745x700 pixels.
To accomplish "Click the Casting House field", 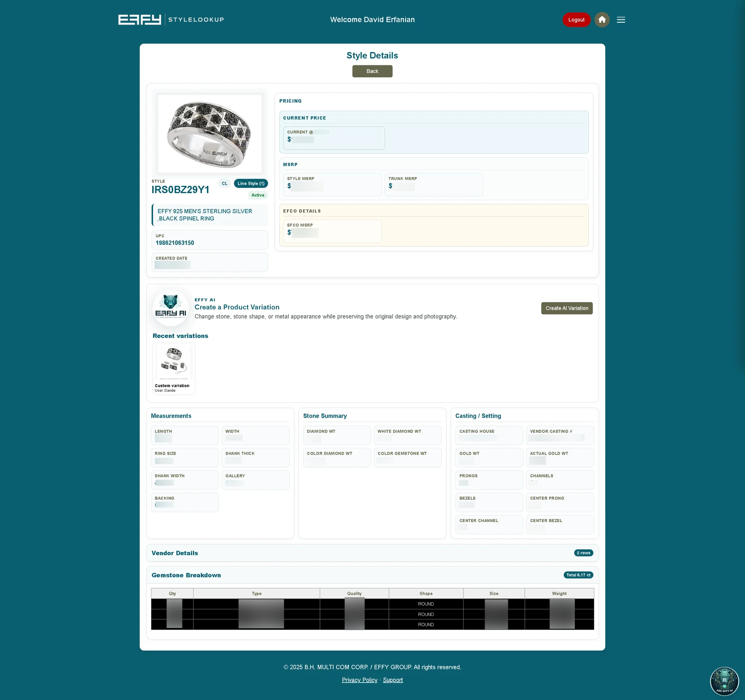I will click(489, 435).
